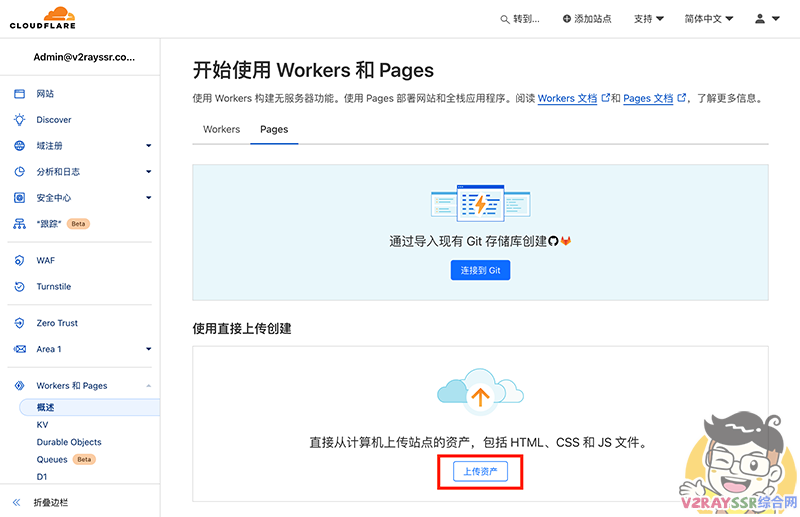Click the WAF shield icon
Image resolution: width=800 pixels, height=517 pixels.
point(19,261)
